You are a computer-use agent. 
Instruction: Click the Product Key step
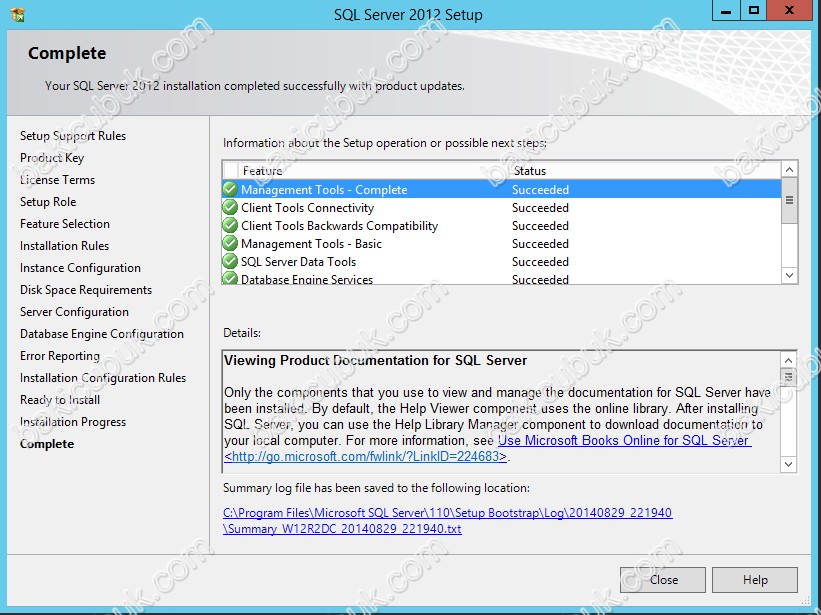52,158
